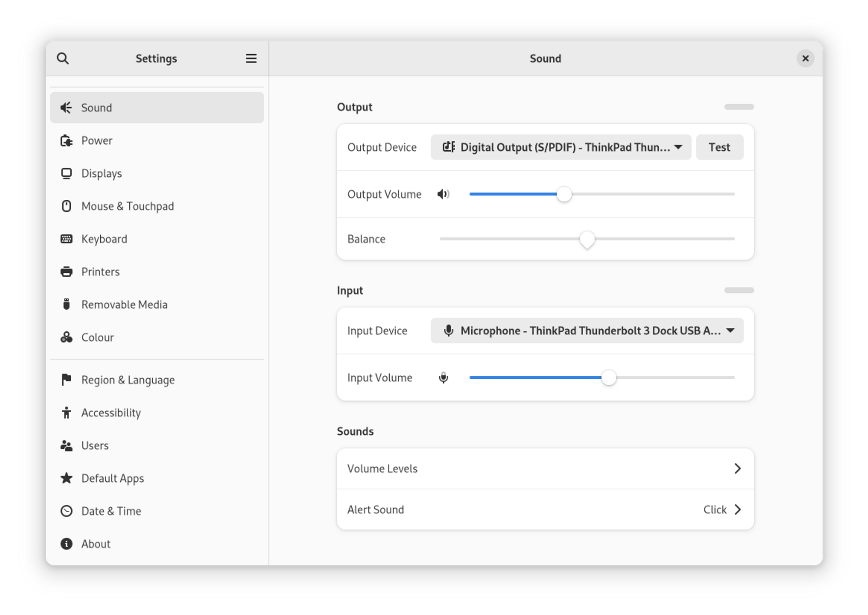
Task: Click the Input Device dropdown arrow
Action: (x=730, y=331)
